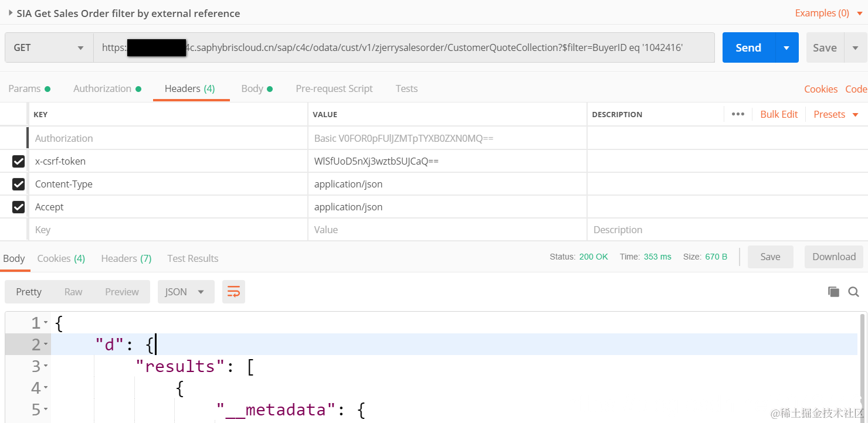868x423 pixels.
Task: Uncheck the x-csrf-token header checkbox
Action: tap(19, 161)
